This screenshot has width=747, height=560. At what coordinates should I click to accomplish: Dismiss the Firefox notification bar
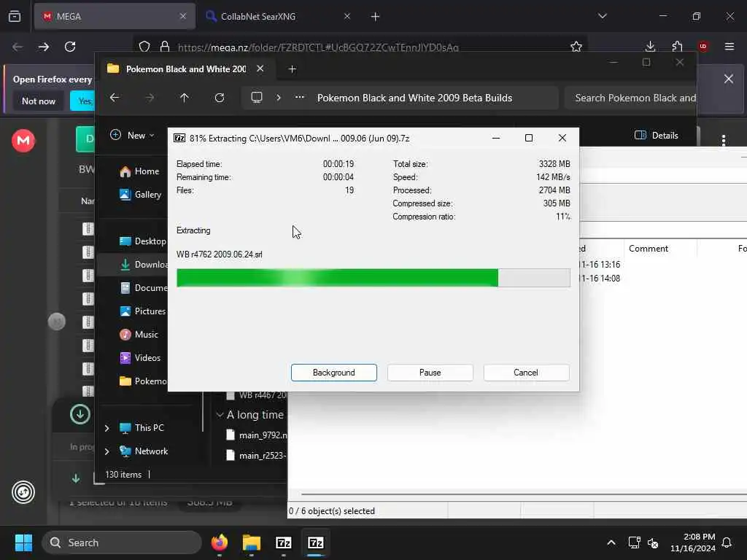(x=729, y=79)
